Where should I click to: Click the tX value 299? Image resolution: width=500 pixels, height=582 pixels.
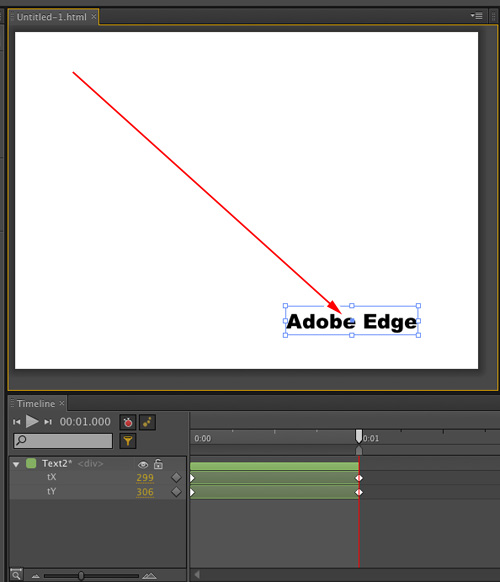coord(145,478)
